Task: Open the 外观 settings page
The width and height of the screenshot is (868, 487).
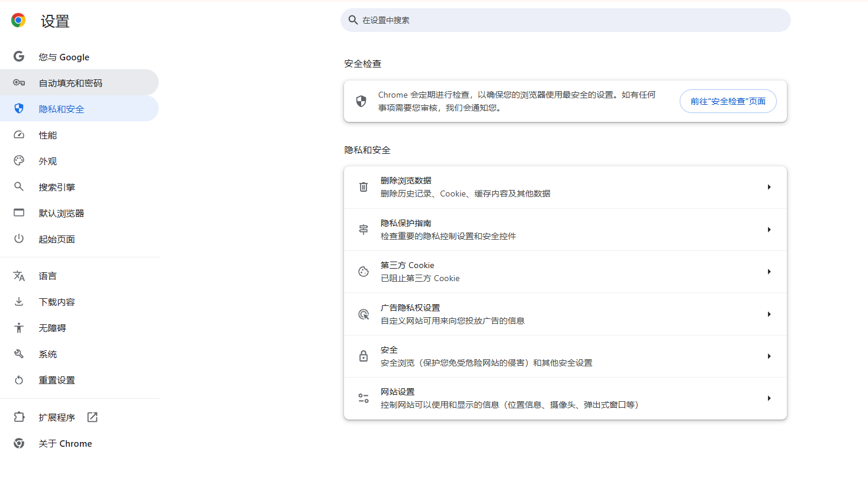Action: [79, 161]
